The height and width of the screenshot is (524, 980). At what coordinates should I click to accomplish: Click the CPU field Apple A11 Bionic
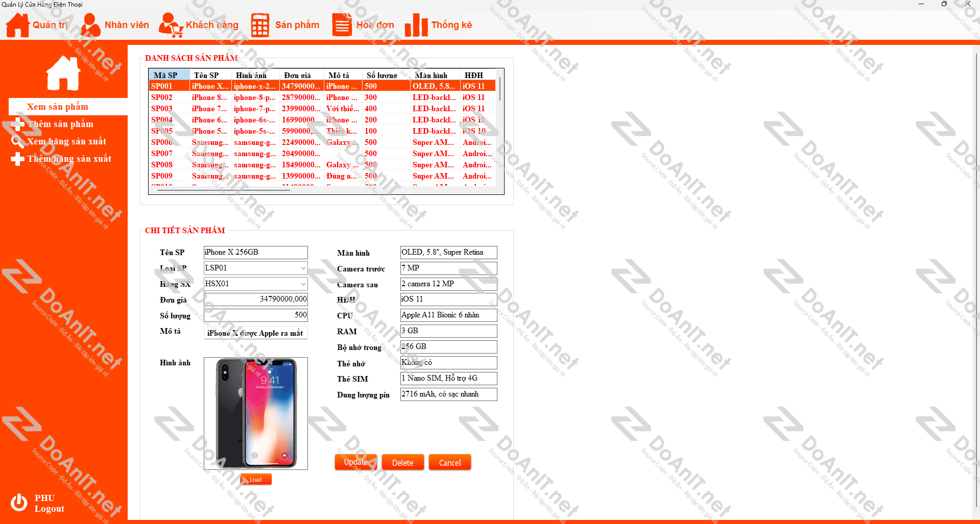[449, 315]
